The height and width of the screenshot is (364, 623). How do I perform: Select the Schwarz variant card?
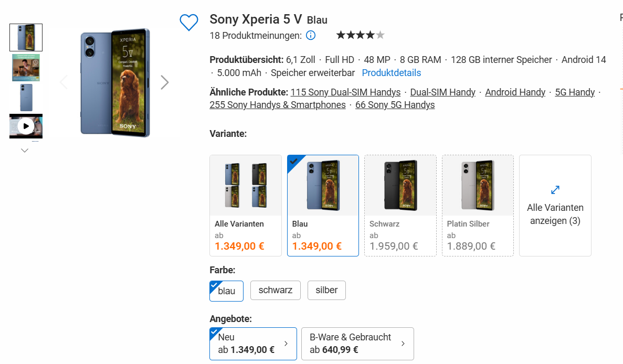pos(400,206)
